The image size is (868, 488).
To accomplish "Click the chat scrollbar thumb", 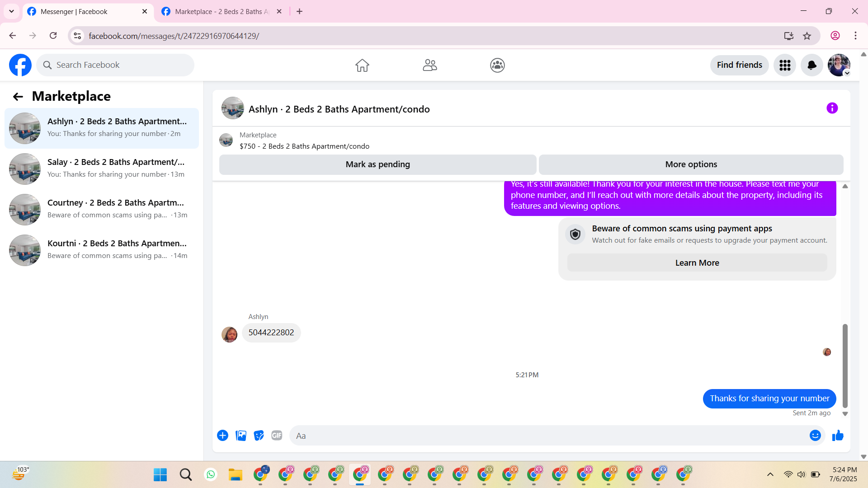I will 845,366.
